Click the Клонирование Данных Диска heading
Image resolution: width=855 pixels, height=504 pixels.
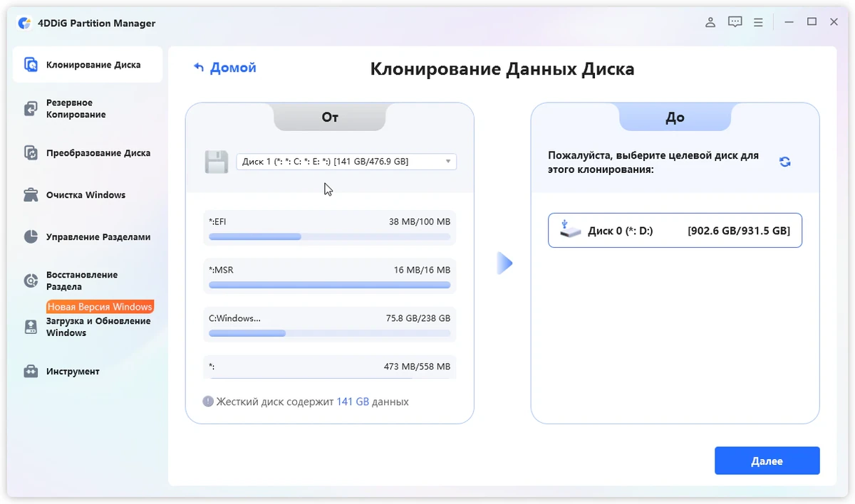point(502,69)
